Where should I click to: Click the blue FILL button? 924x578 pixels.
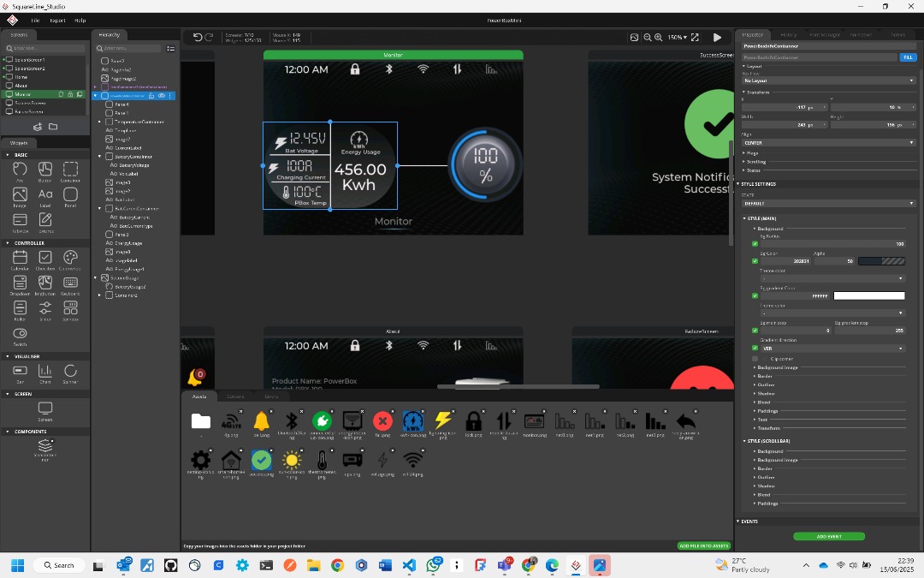pos(908,57)
